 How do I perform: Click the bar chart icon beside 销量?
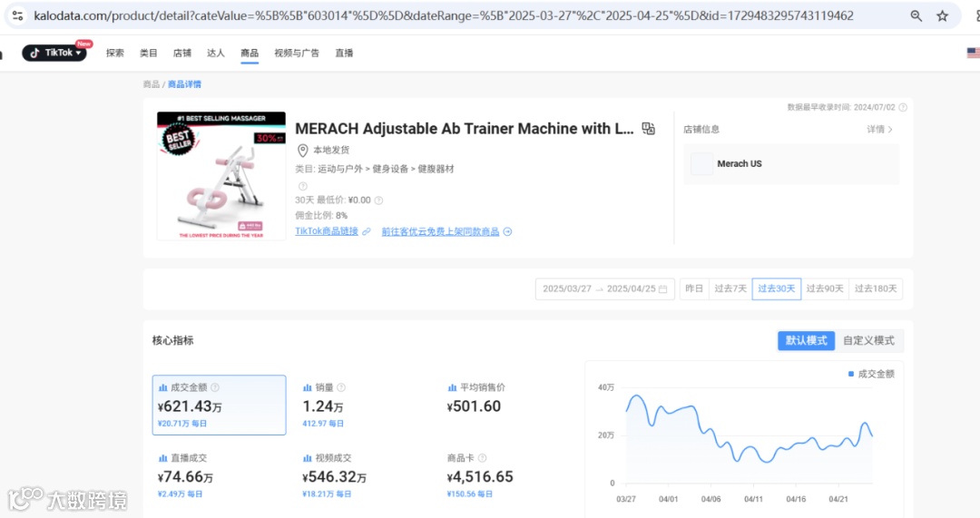click(308, 388)
